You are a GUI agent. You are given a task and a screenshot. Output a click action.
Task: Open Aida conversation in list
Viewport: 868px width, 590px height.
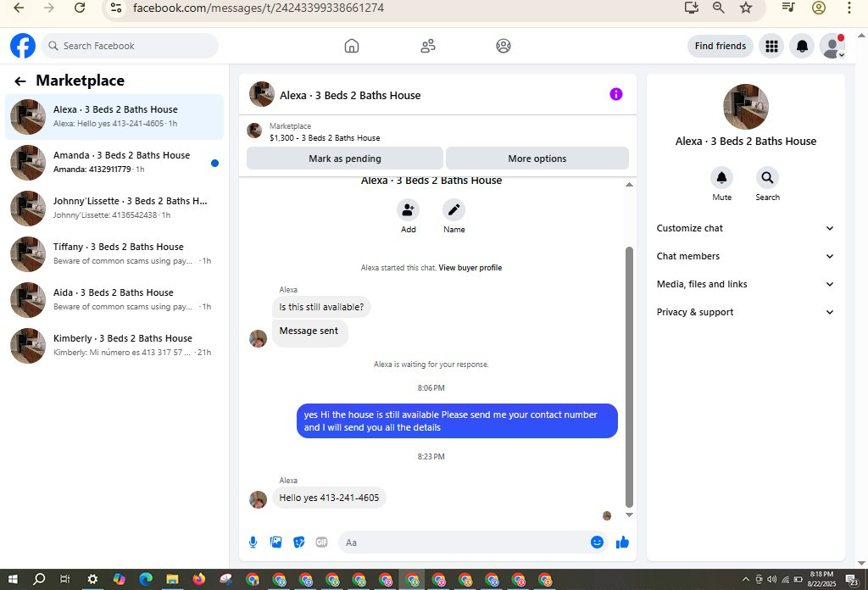click(114, 300)
